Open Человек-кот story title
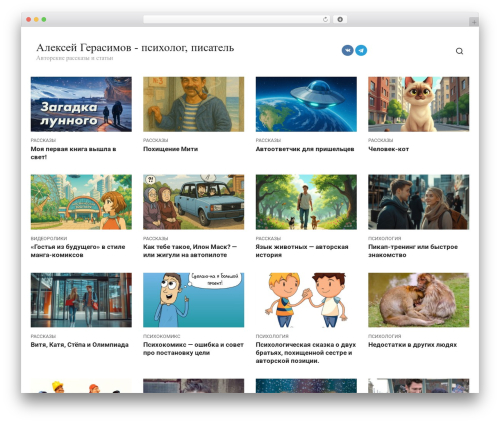Viewport: 500px width, 423px height. point(388,149)
